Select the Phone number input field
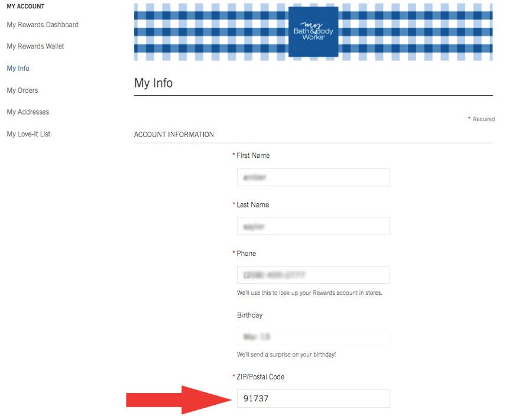532x419 pixels. click(x=313, y=275)
